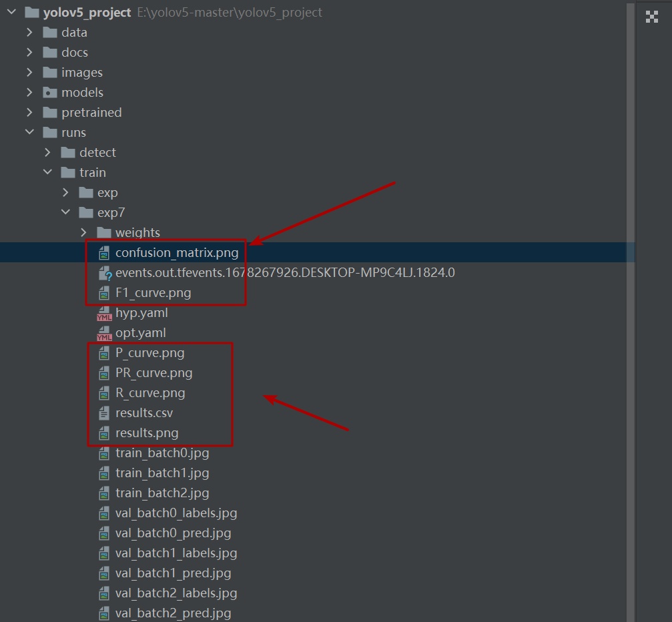Viewport: 672px width, 622px height.
Task: Click the train folder icon
Action: [68, 172]
